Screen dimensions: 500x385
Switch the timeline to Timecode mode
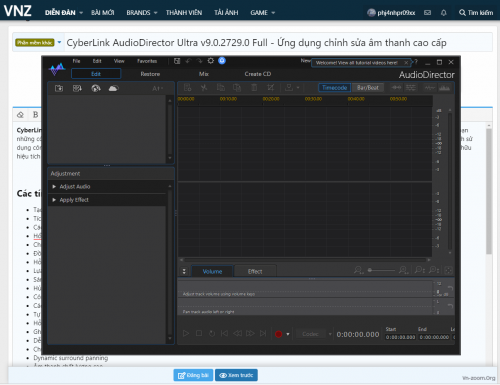tap(335, 88)
